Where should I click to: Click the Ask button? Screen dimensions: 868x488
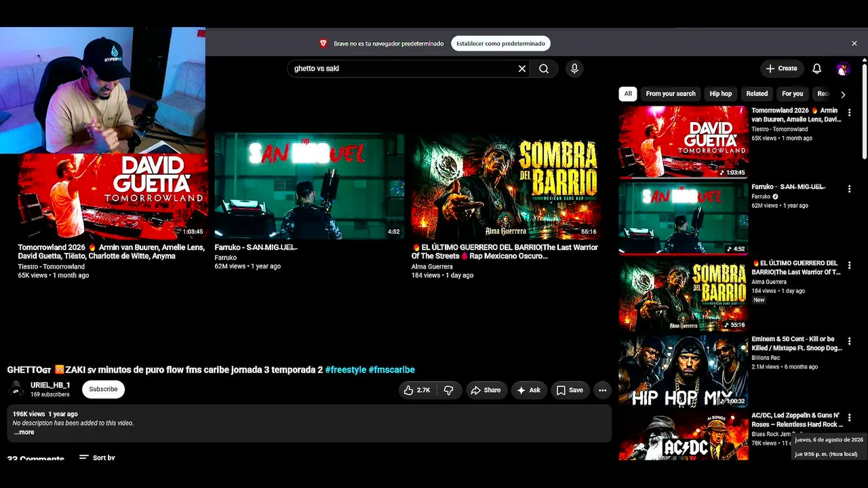(528, 390)
